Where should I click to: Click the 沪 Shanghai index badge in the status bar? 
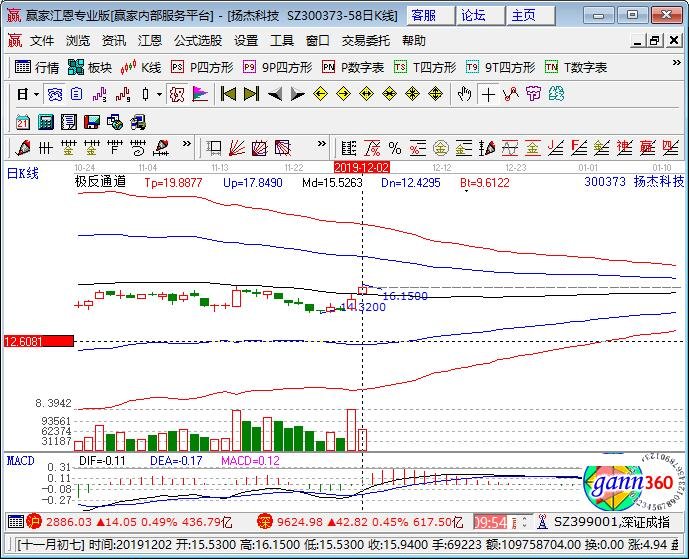[x=33, y=522]
